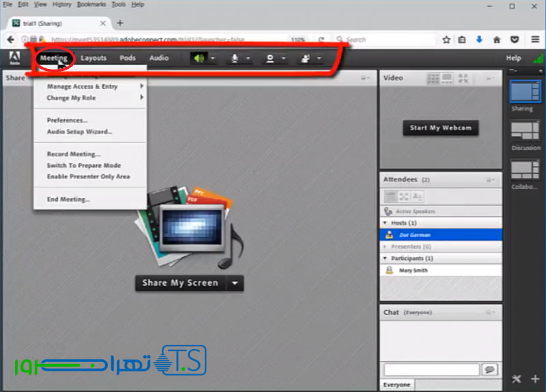Viewport: 546px width, 392px height.
Task: Open the Layouts menu
Action: click(x=94, y=58)
